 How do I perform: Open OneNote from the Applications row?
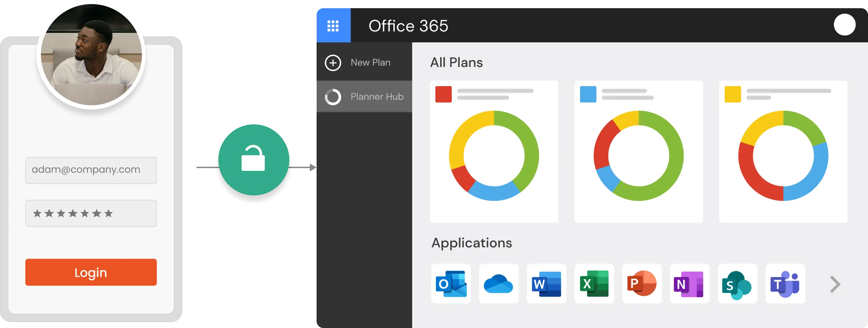690,284
